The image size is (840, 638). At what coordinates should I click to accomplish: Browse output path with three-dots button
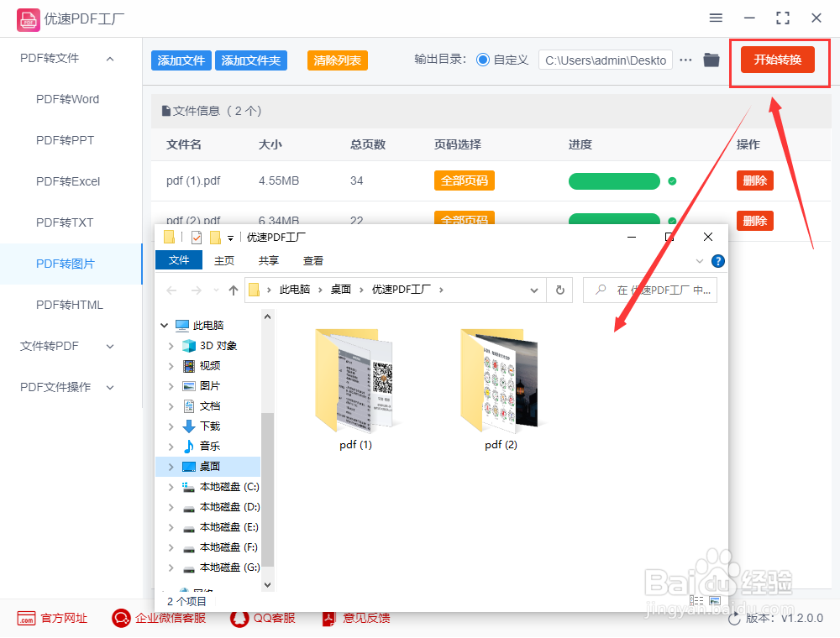click(x=685, y=60)
